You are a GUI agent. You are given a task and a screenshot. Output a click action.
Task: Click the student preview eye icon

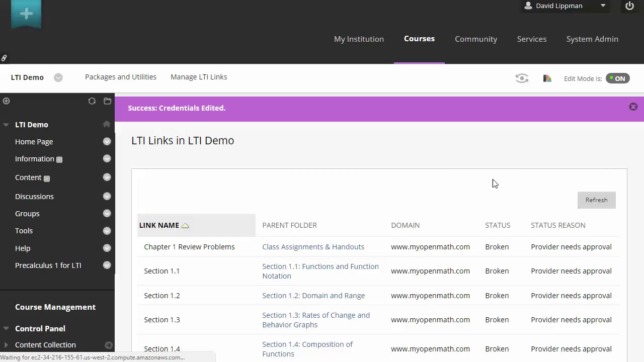(522, 78)
